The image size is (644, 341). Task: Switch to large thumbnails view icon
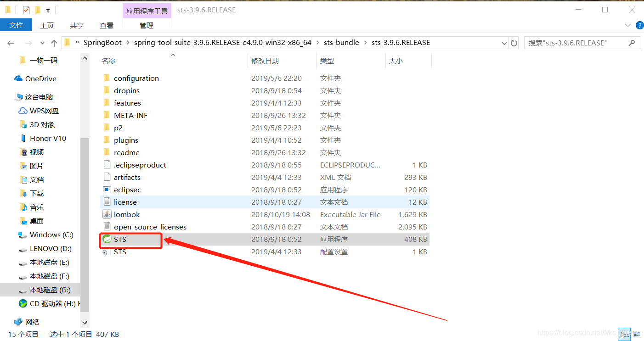pos(637,334)
